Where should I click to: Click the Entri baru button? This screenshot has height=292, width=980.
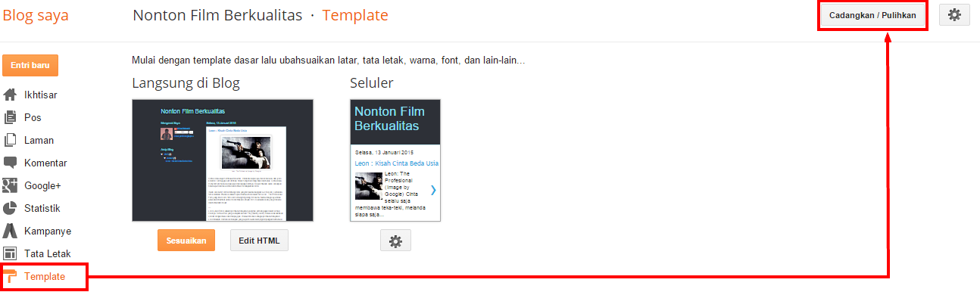pyautogui.click(x=30, y=65)
